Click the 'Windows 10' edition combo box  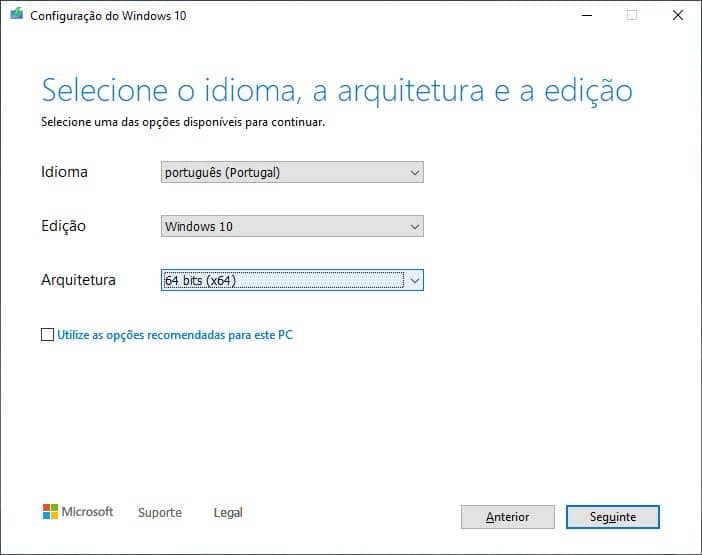(292, 226)
